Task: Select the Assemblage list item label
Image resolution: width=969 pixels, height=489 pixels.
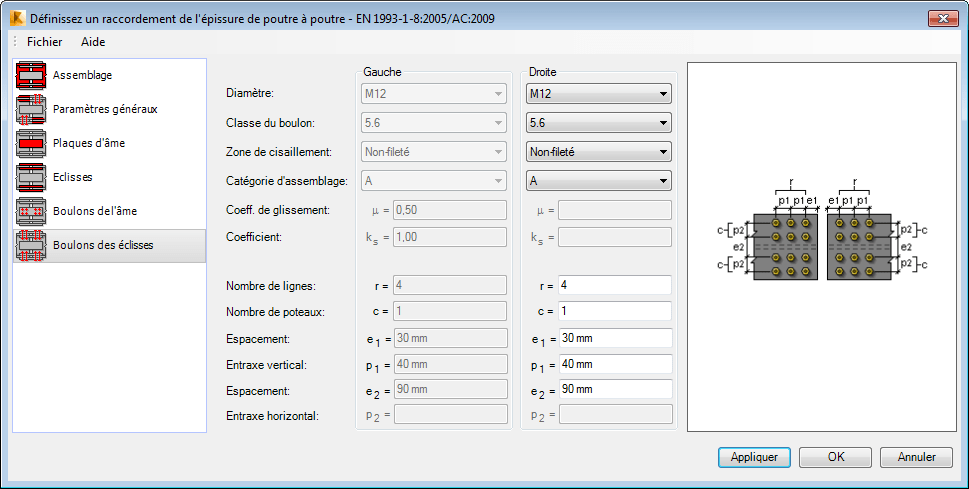Action: (x=82, y=75)
